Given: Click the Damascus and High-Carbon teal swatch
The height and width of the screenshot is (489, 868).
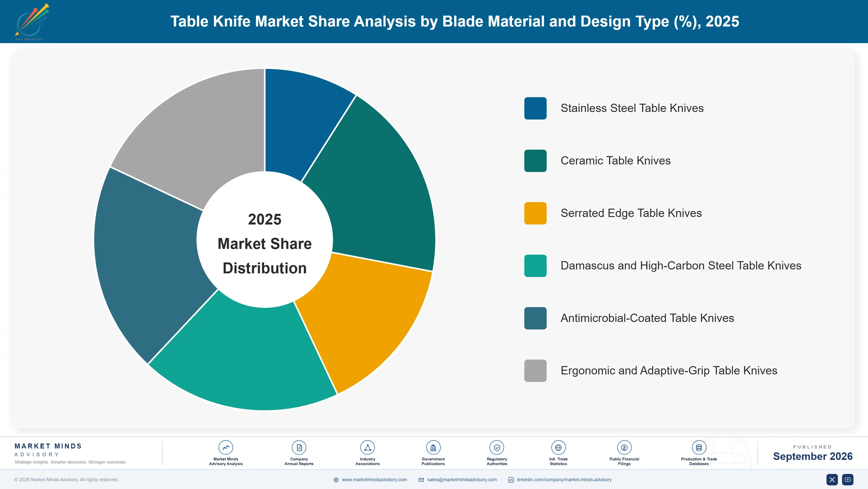Looking at the screenshot, I should (535, 266).
